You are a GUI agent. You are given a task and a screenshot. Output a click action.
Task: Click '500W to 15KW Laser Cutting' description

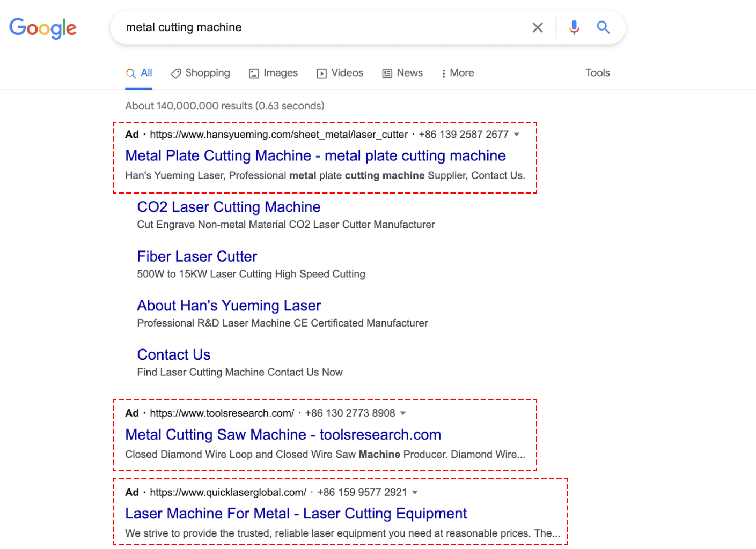coord(251,274)
